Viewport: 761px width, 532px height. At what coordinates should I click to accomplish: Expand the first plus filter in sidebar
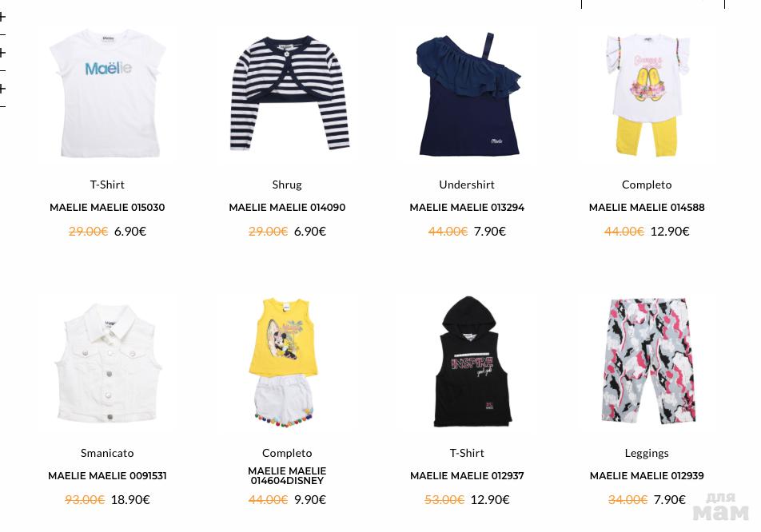[2, 17]
